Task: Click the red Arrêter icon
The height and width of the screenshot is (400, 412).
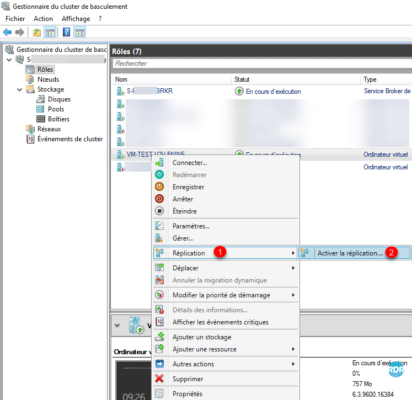Action: point(160,199)
